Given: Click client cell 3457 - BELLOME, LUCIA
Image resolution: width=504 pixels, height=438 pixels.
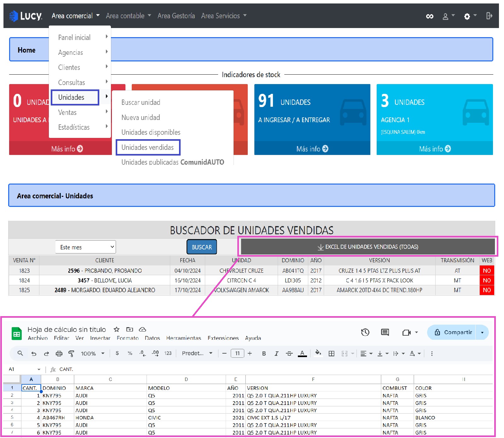Looking at the screenshot, I should (105, 280).
